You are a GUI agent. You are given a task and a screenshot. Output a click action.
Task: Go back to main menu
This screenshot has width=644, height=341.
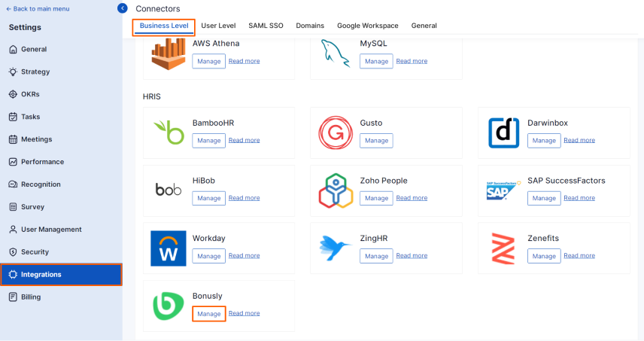(38, 8)
